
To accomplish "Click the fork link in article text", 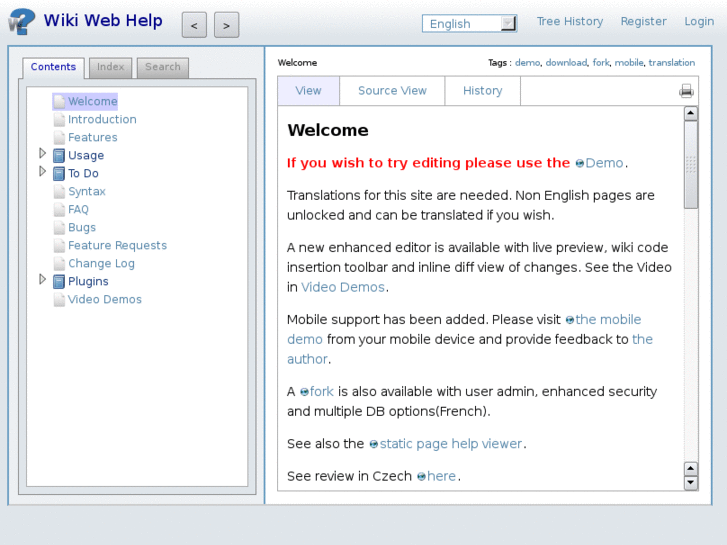I will (x=322, y=392).
